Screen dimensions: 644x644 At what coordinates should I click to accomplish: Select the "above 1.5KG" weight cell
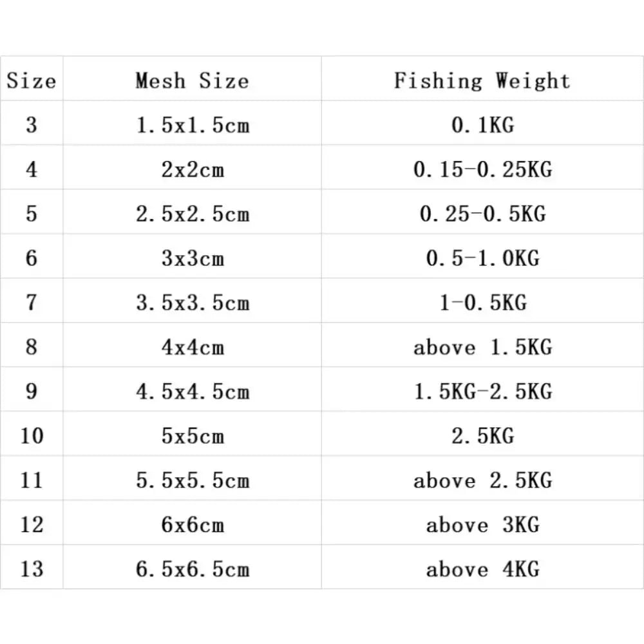coord(482,347)
